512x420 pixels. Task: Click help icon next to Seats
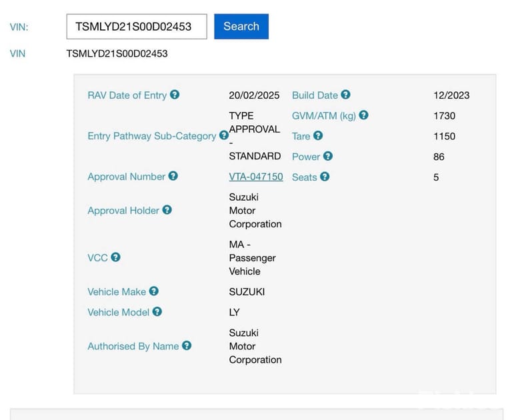[x=325, y=177]
